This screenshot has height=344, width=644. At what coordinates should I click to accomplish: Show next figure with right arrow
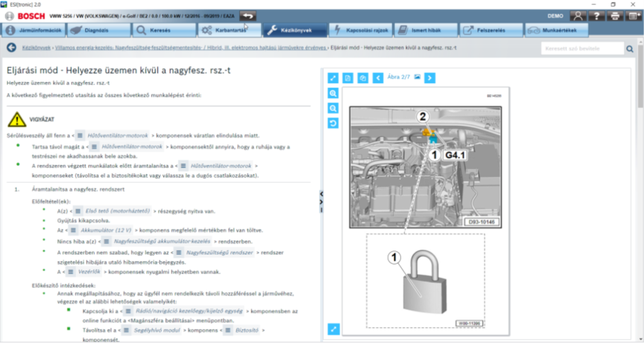[x=430, y=78]
